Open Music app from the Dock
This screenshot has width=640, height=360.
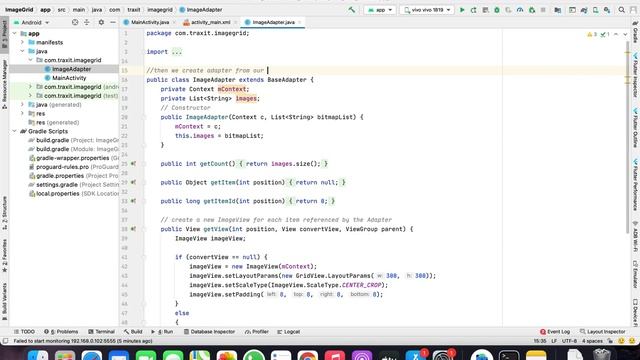[x=335, y=356]
